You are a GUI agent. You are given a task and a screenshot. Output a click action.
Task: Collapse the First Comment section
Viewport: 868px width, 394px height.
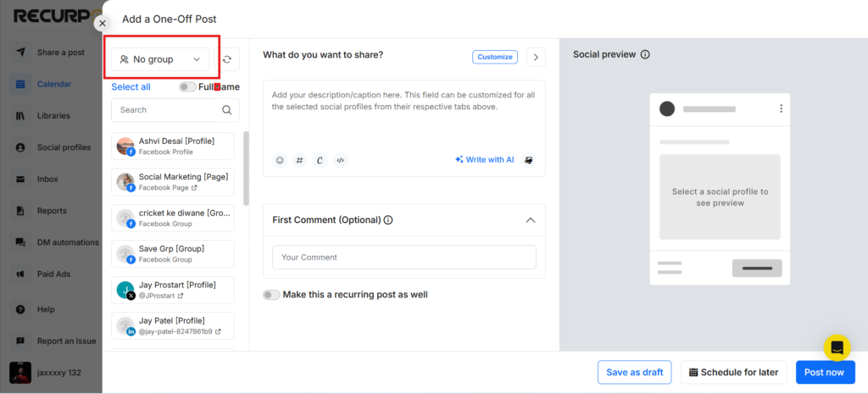click(x=531, y=220)
